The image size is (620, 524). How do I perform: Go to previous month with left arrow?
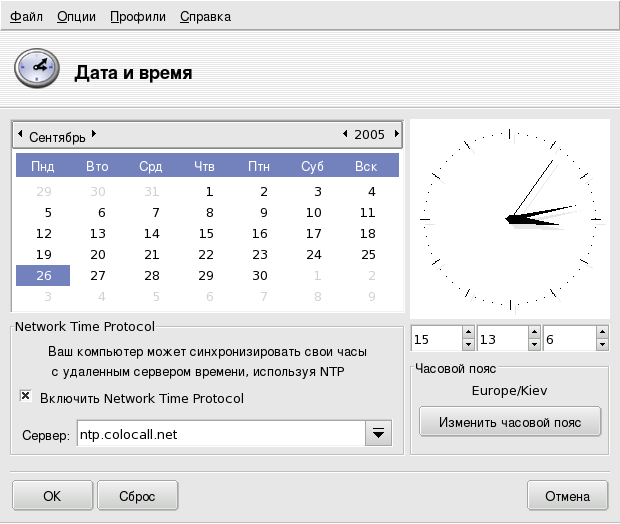click(x=21, y=134)
